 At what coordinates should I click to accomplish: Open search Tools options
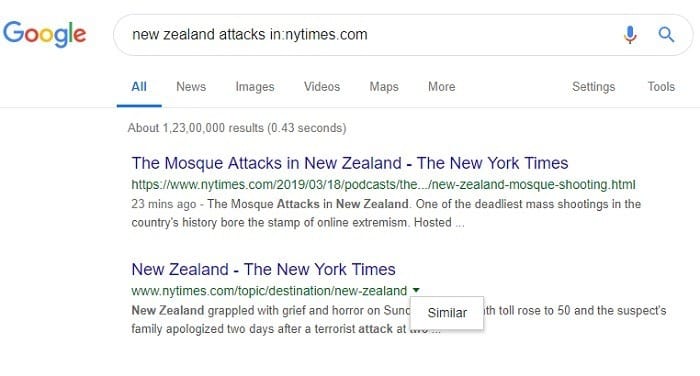661,87
